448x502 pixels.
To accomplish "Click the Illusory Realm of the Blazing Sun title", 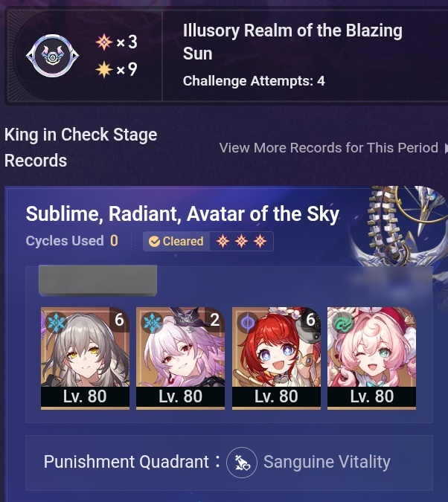I will tap(292, 42).
